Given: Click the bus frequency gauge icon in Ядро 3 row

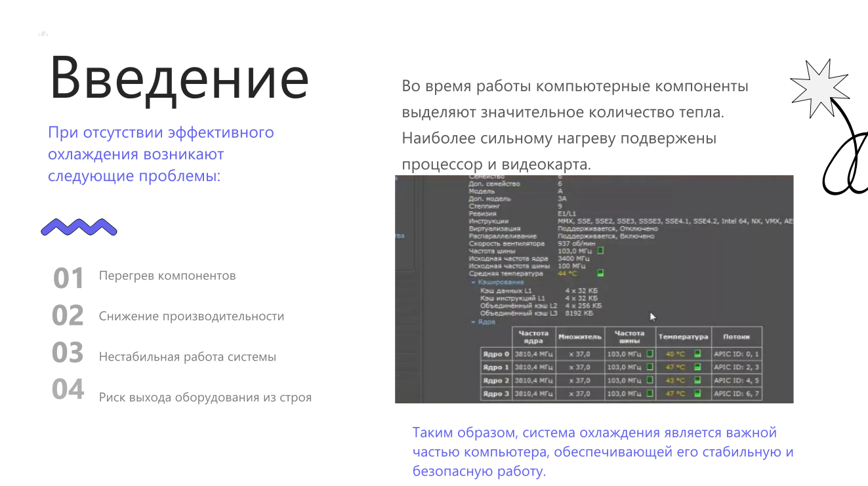Looking at the screenshot, I should point(650,394).
